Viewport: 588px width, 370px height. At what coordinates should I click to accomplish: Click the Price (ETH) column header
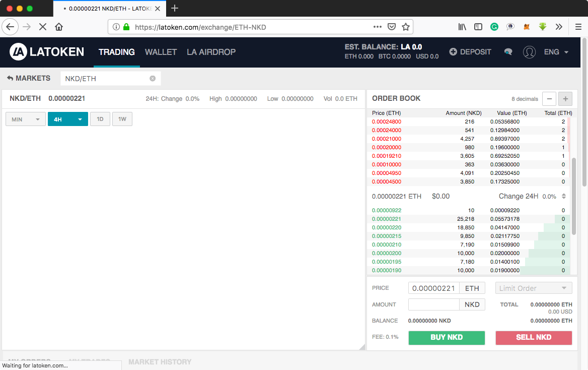(386, 113)
